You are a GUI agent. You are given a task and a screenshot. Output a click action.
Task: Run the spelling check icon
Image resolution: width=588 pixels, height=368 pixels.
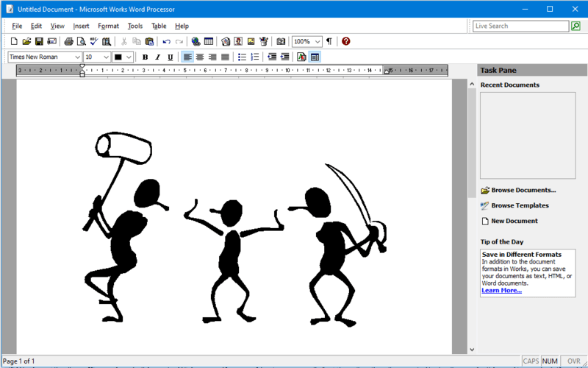(x=94, y=42)
